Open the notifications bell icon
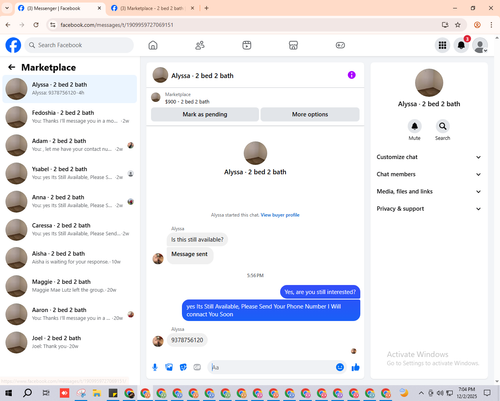Screen dimensions: 500x401 tap(461, 45)
